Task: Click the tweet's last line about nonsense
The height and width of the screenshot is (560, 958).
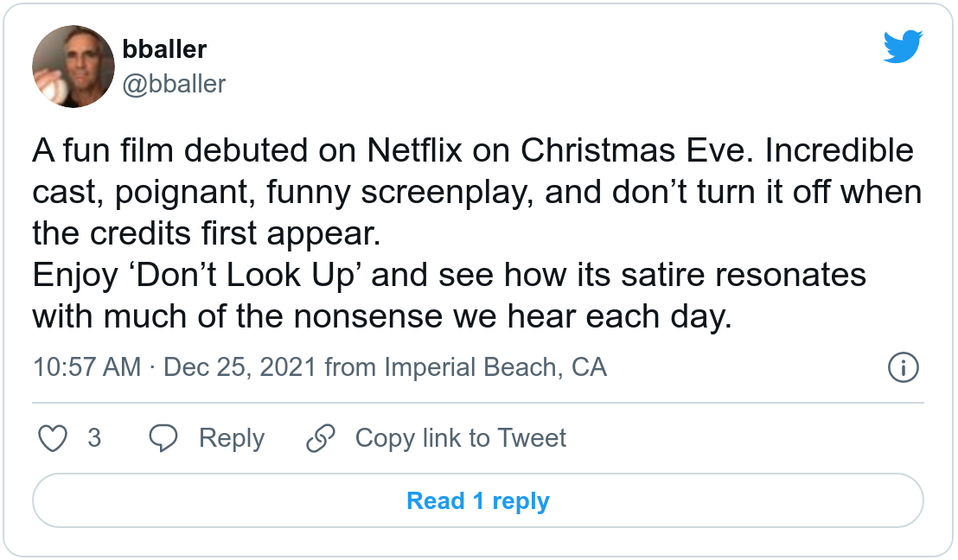Action: [381, 317]
